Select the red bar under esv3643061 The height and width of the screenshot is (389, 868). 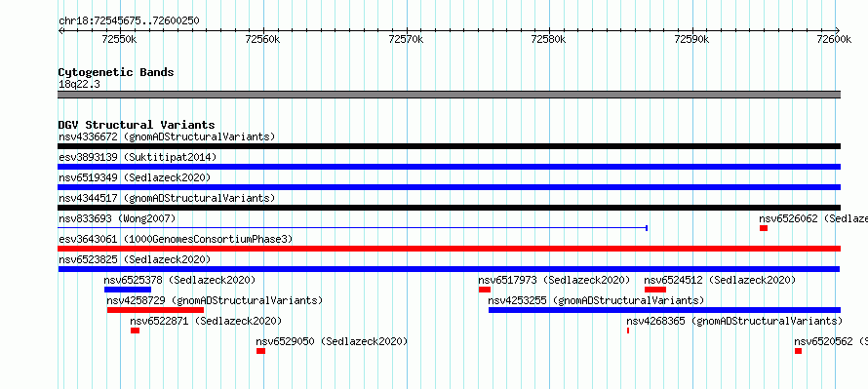pyautogui.click(x=449, y=249)
